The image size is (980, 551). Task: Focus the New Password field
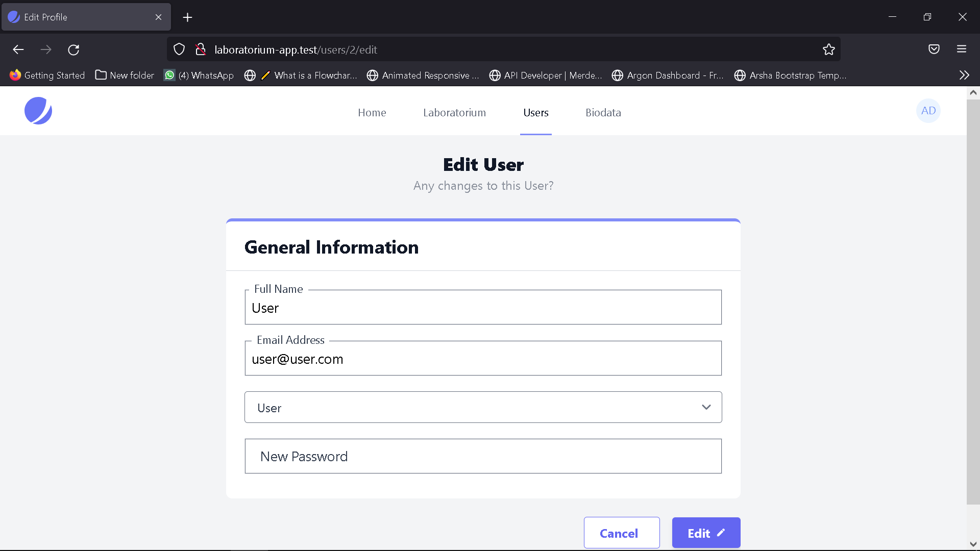tap(483, 456)
